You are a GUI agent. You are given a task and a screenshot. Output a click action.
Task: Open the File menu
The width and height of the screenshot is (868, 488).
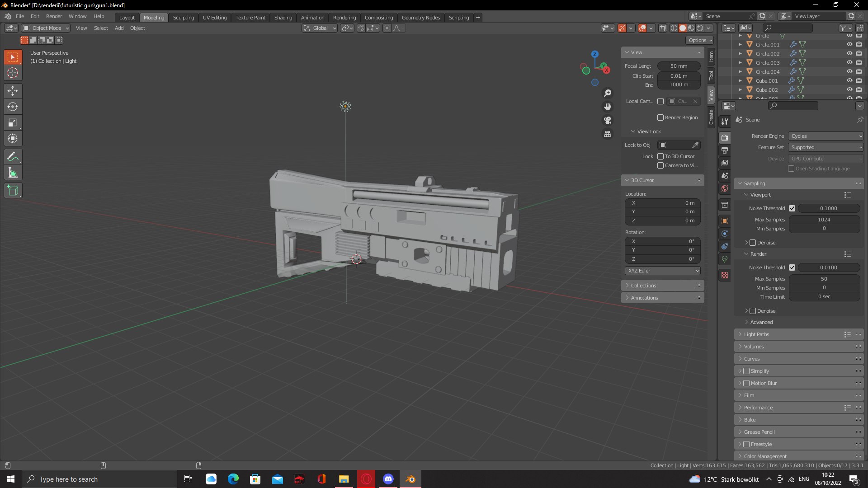(x=20, y=16)
